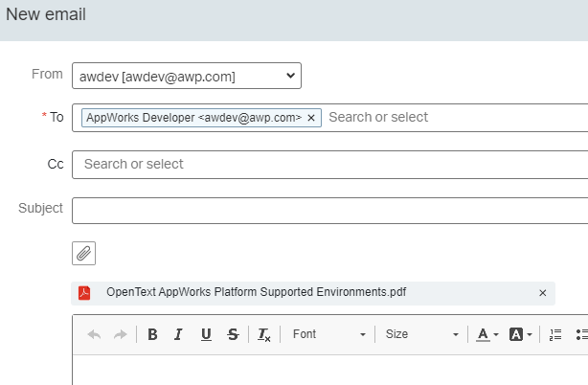
Task: Open the background color picker
Action: [521, 334]
